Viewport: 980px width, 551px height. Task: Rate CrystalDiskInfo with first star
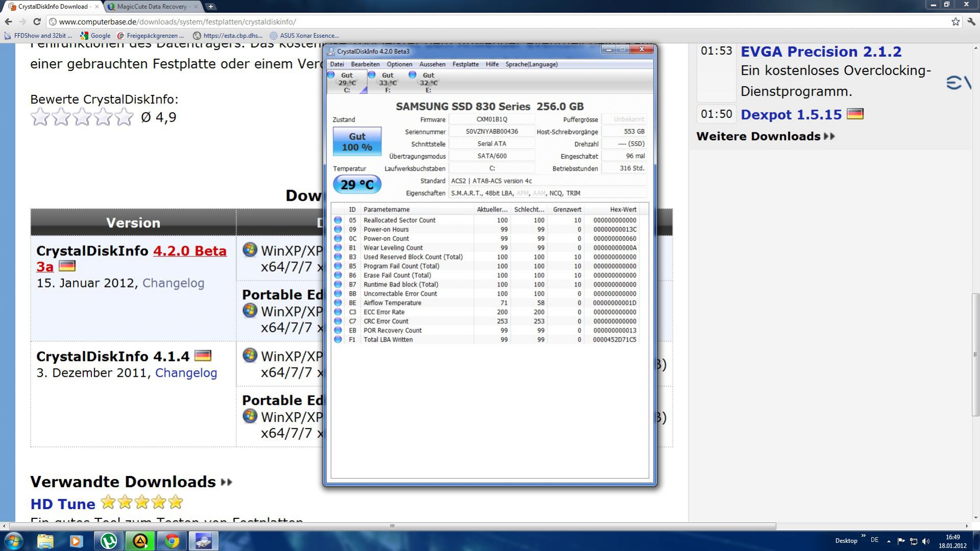pyautogui.click(x=40, y=117)
